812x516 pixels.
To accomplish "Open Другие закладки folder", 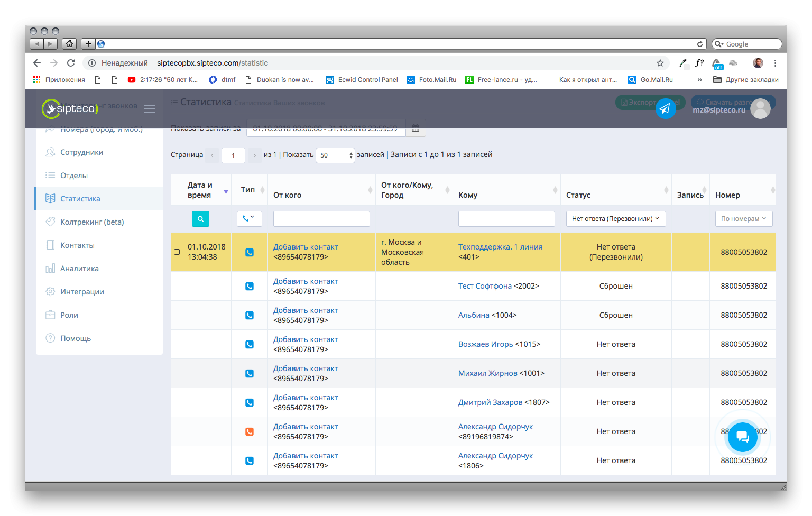I will point(745,80).
